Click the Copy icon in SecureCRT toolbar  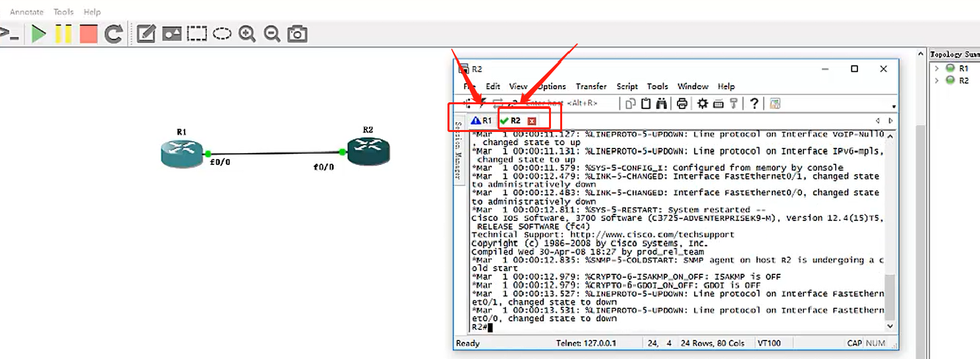[x=631, y=104]
